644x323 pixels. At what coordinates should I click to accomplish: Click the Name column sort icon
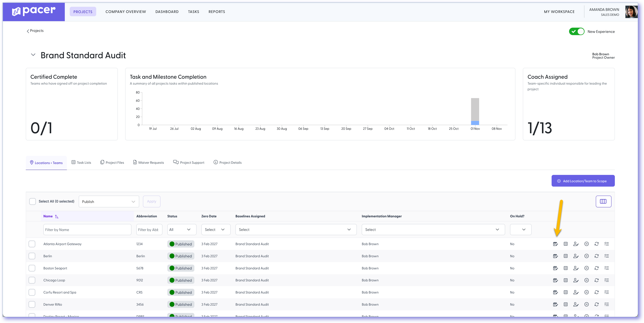tap(57, 217)
